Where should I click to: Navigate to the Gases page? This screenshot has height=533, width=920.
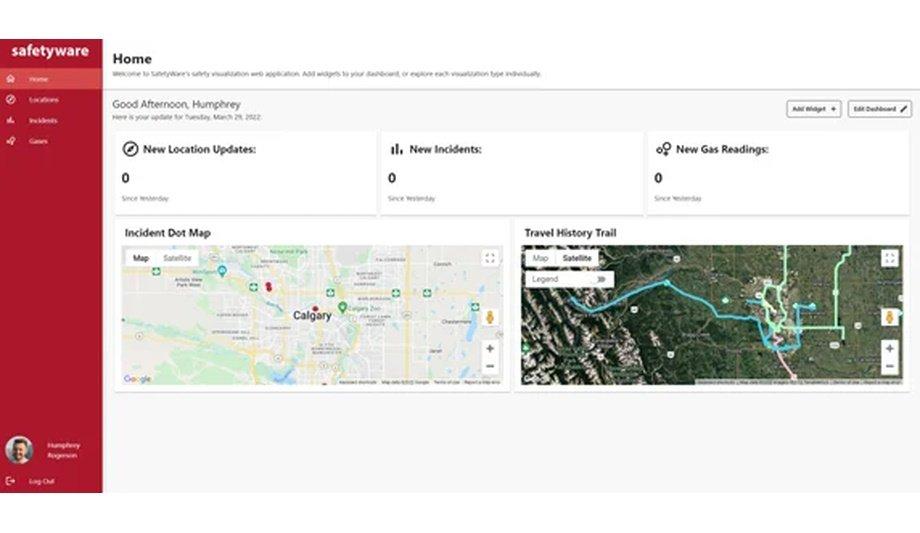(x=51, y=141)
